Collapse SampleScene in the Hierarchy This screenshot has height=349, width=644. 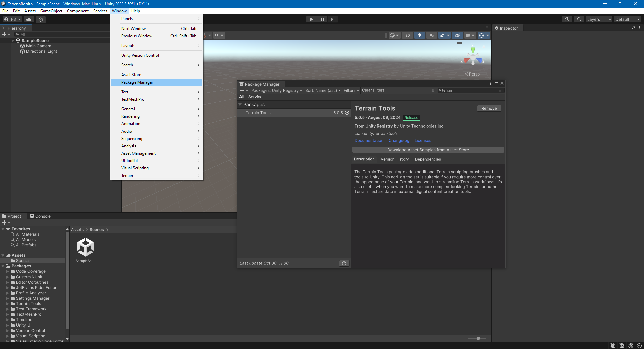[13, 41]
